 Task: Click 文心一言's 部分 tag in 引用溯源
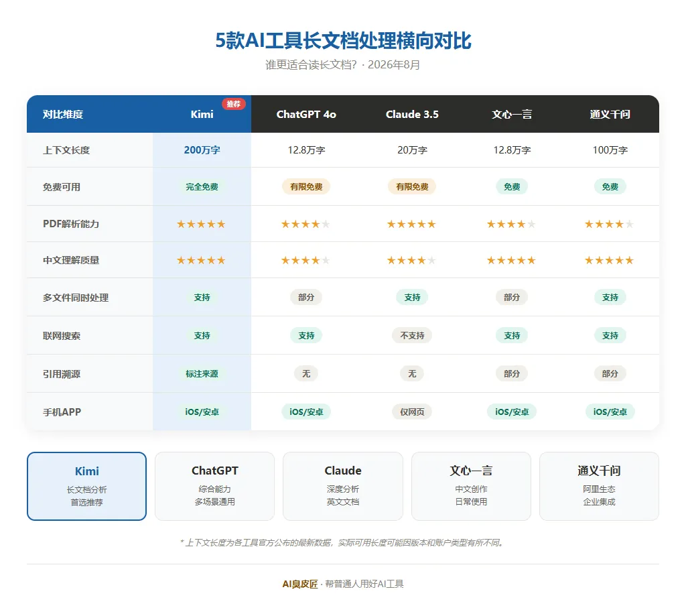click(x=512, y=373)
